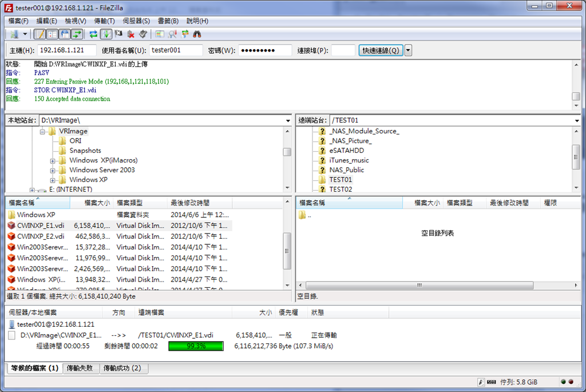
Task: Open the filename filters dialog icon
Action: click(160, 34)
